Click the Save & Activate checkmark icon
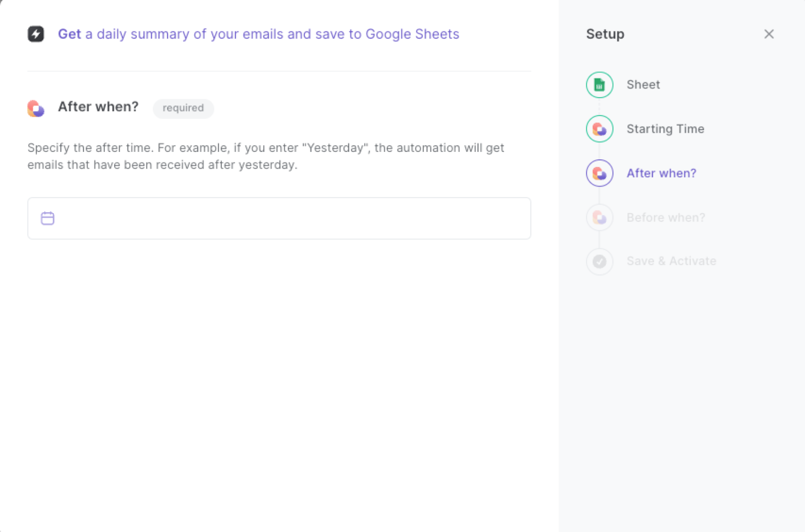Screen dimensions: 805x532 click(x=600, y=261)
